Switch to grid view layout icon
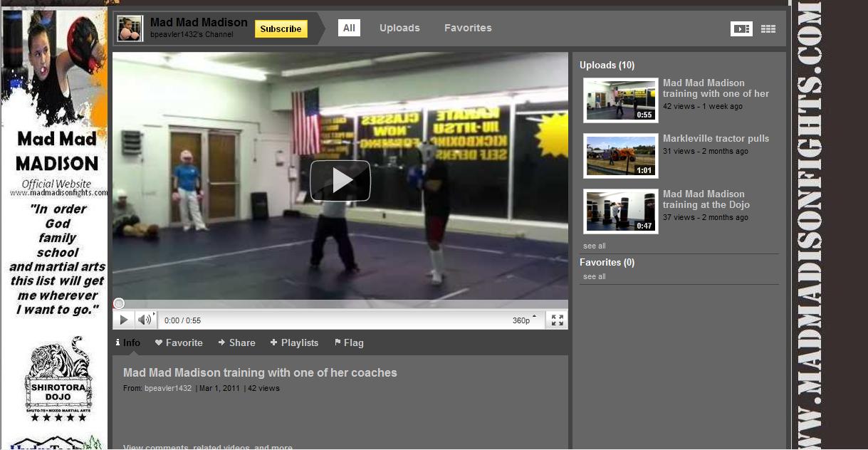Image resolution: width=868 pixels, height=450 pixels. [768, 28]
